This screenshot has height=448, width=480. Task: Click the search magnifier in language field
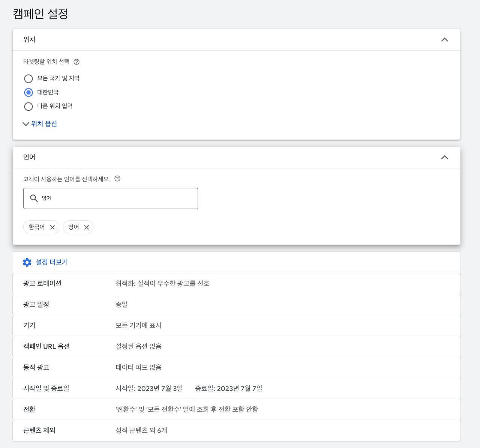coord(34,198)
